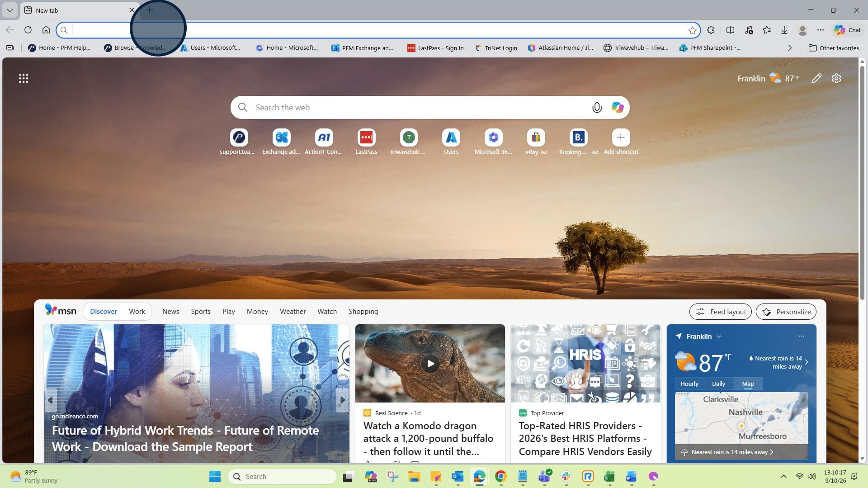The height and width of the screenshot is (488, 868).
Task: Expand Franklin location dropdown in weather card
Action: point(719,336)
